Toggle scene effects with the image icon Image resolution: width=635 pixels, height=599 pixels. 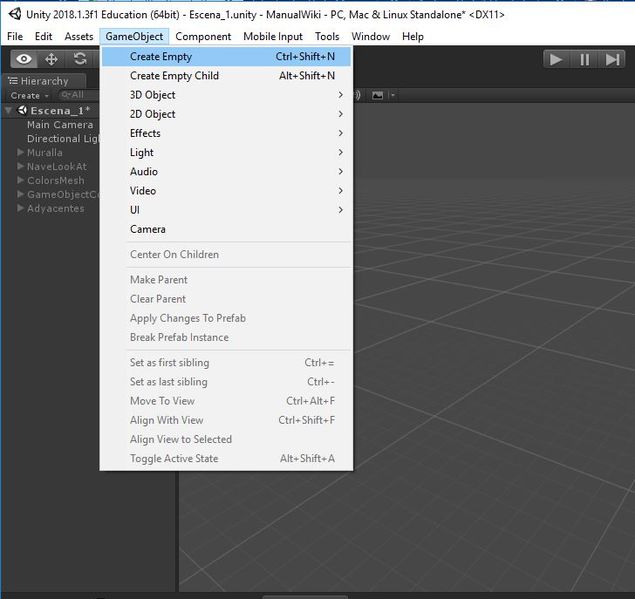coord(377,96)
